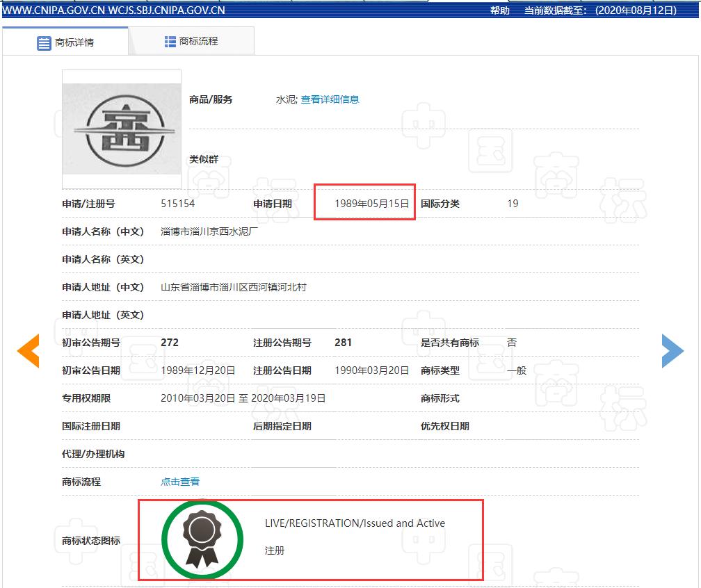This screenshot has height=588, width=701.
Task: Open the 查看详细信息 link
Action: (332, 99)
